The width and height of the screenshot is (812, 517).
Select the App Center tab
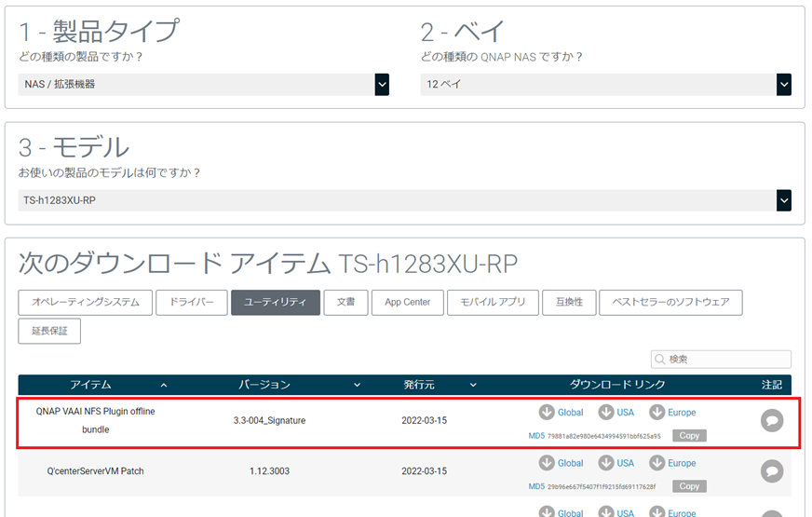(407, 303)
